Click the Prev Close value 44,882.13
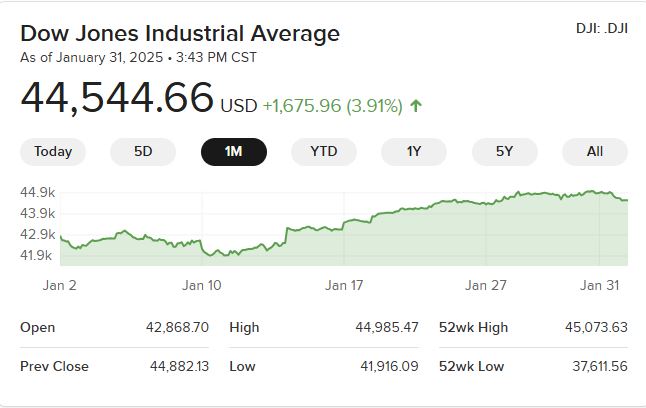 tap(179, 366)
